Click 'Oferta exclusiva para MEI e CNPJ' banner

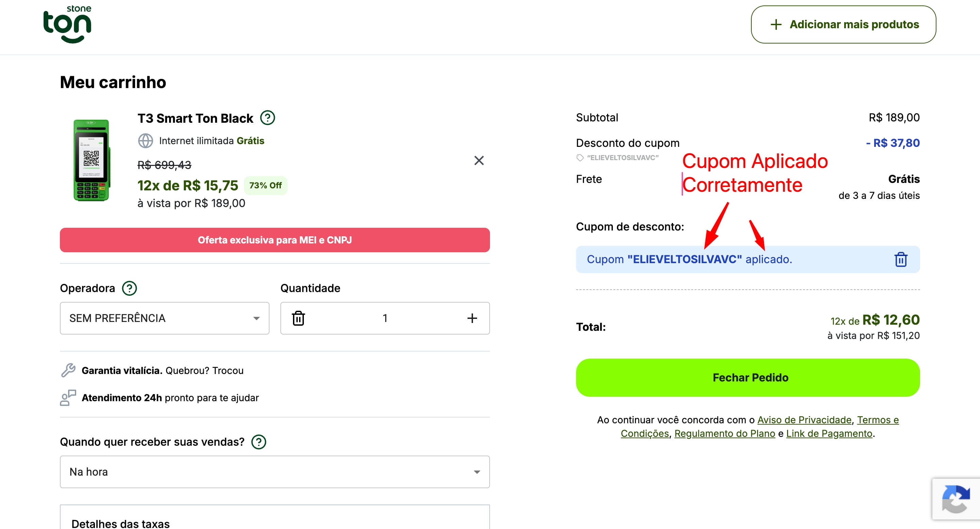(x=275, y=240)
